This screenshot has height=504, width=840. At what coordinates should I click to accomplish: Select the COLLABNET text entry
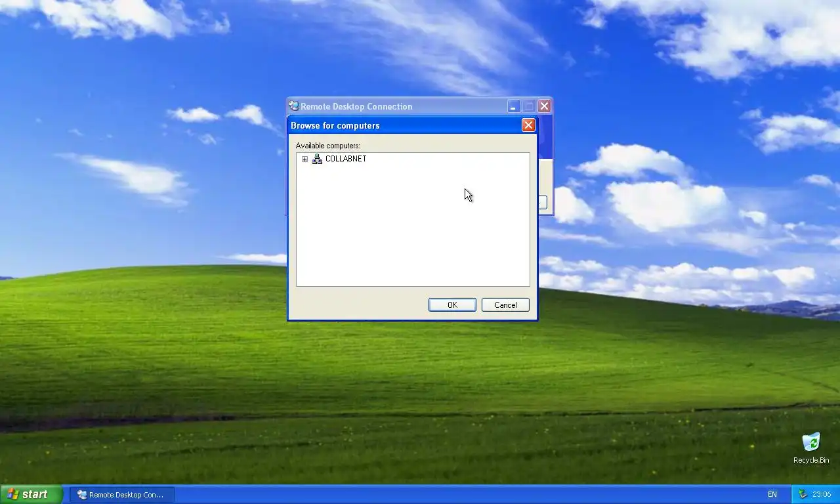tap(346, 159)
